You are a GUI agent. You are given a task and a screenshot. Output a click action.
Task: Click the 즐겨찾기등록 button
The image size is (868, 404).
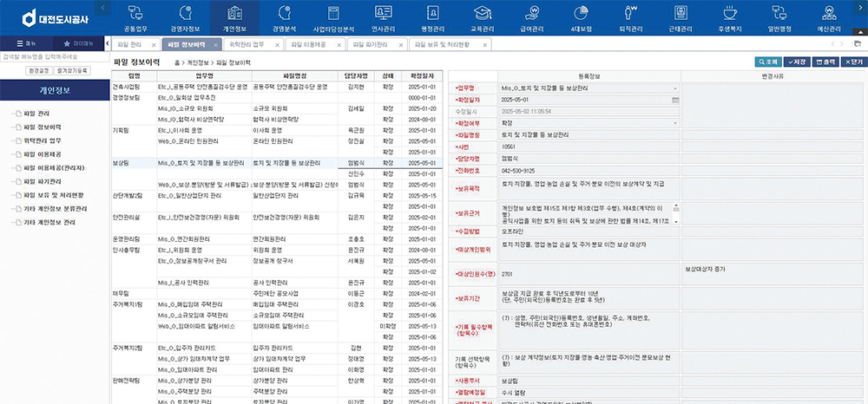click(x=73, y=71)
